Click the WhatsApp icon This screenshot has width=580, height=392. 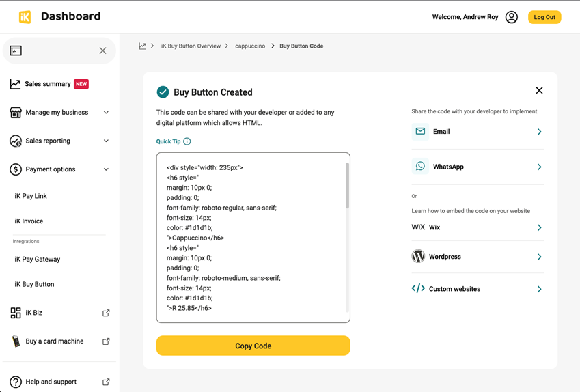(x=420, y=167)
